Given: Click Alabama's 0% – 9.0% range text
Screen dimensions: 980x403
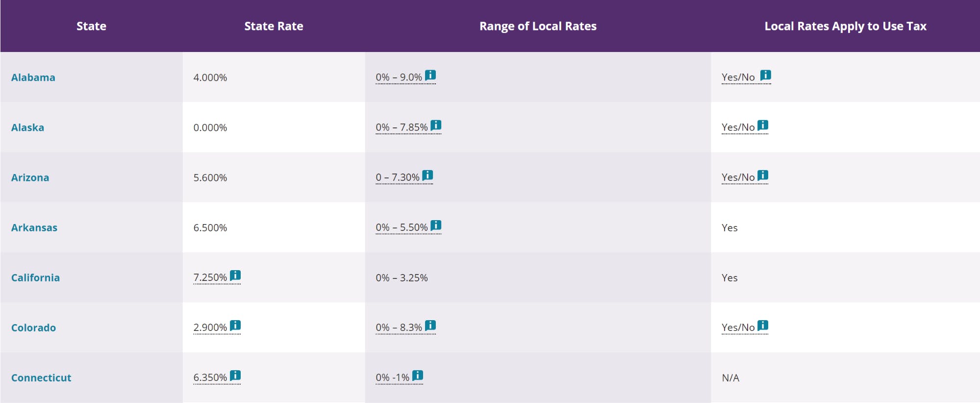Looking at the screenshot, I should [399, 77].
